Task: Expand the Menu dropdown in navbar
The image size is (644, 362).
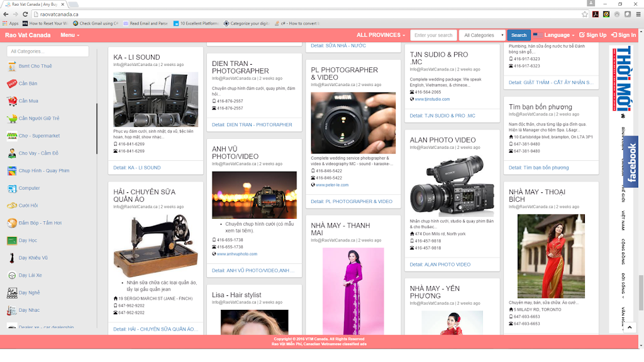Action: (70, 35)
